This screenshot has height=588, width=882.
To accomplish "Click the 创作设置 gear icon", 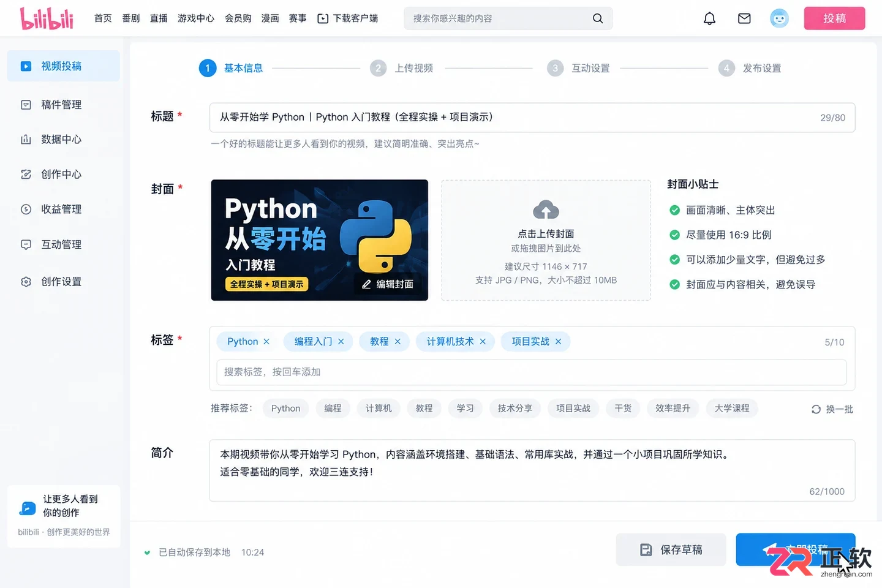I will click(26, 282).
